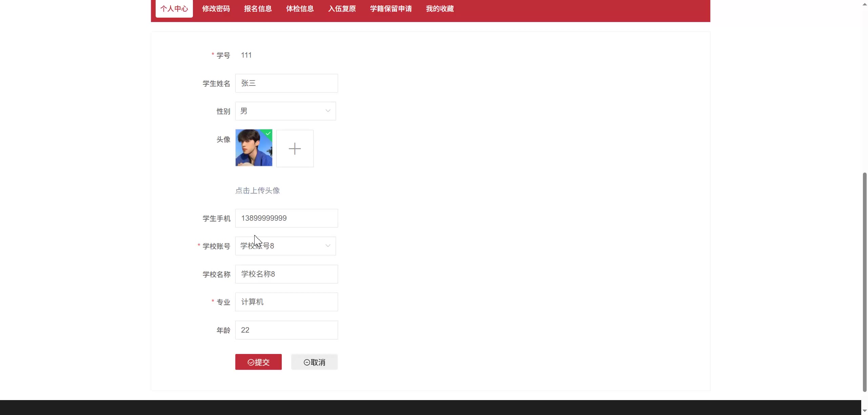This screenshot has height=415, width=868.
Task: Open the 学籍保留申请 tab
Action: click(391, 9)
